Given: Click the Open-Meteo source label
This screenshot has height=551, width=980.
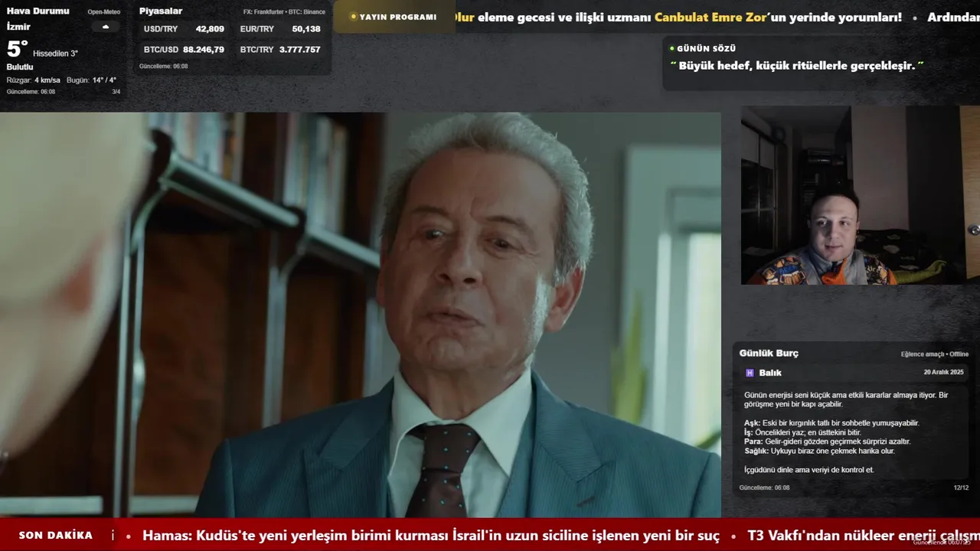Looking at the screenshot, I should tap(103, 12).
